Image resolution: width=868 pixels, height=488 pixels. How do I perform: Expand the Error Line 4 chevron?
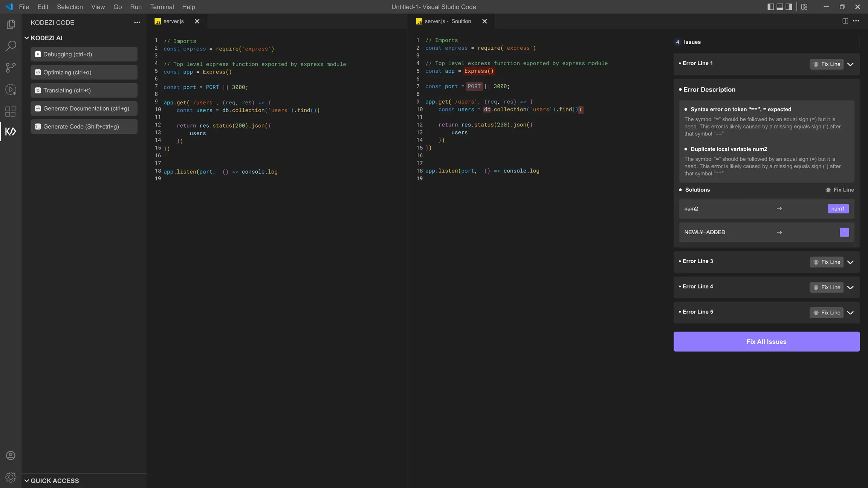(850, 288)
